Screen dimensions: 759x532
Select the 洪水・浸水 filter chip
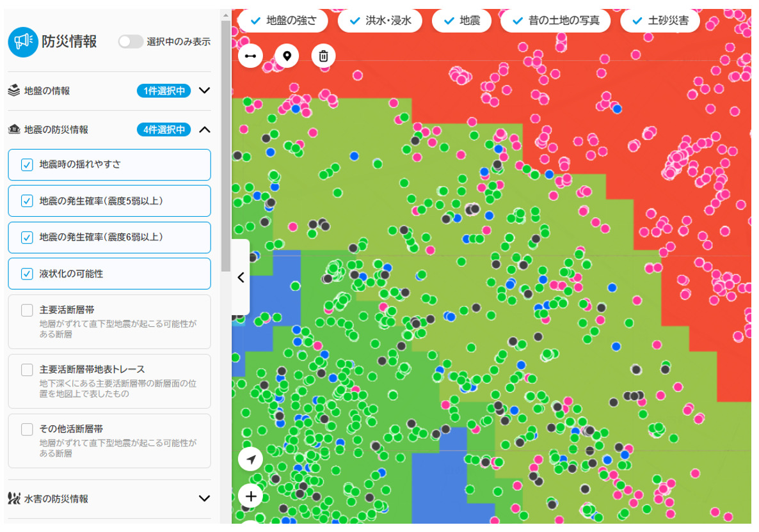click(x=380, y=20)
